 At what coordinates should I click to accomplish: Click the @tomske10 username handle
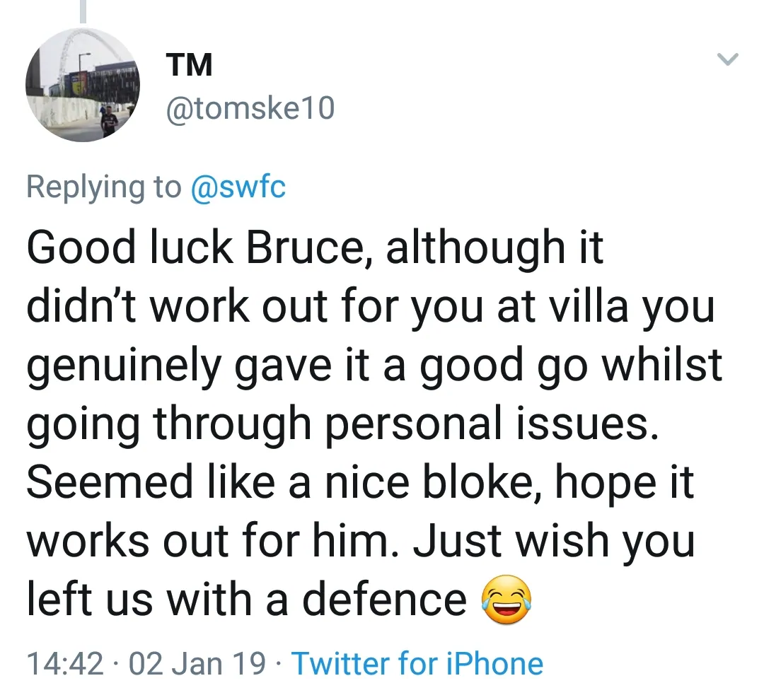click(x=249, y=110)
